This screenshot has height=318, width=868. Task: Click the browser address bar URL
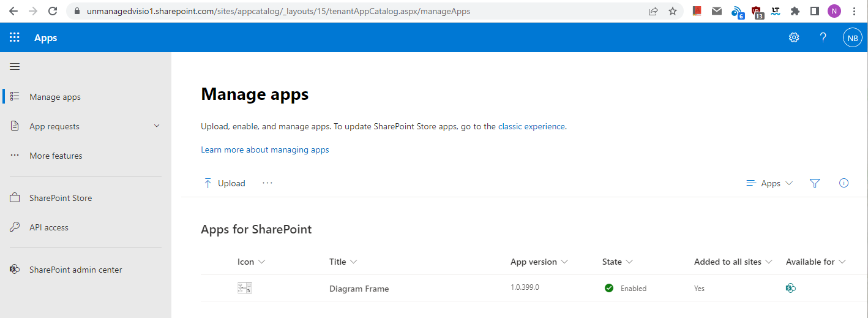[x=279, y=11]
